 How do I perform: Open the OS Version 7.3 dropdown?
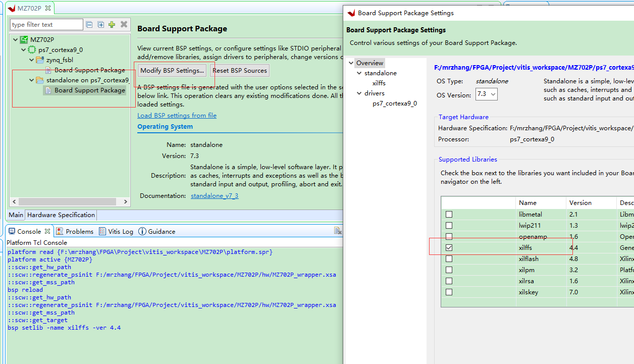487,94
